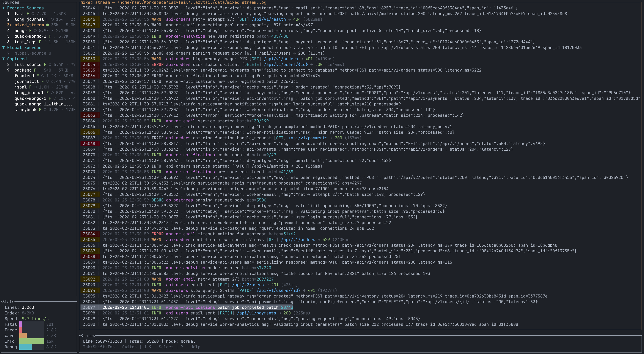Toggle the hollow circle beside Project long_journal
This screenshot has height=354, width=644.
(52, 19)
